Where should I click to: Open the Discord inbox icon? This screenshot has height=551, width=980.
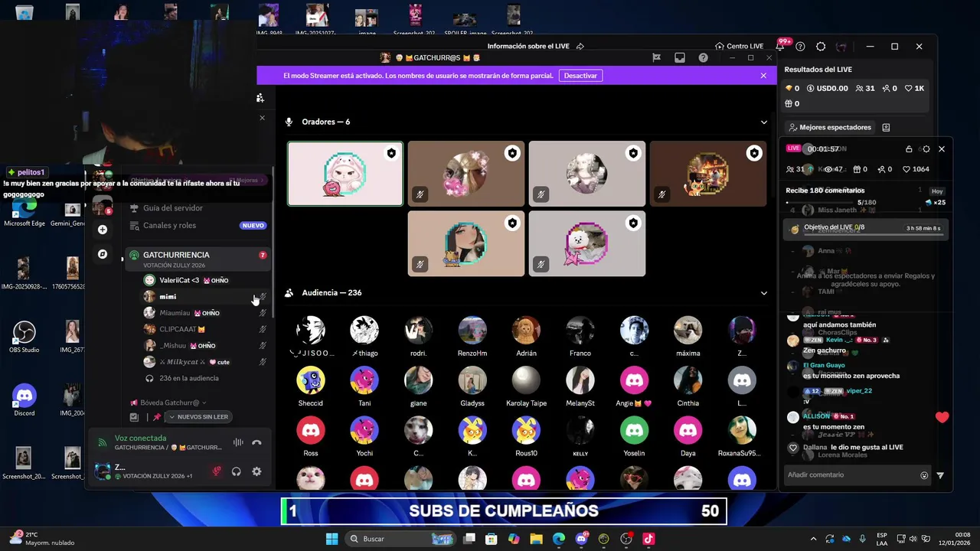pos(679,57)
